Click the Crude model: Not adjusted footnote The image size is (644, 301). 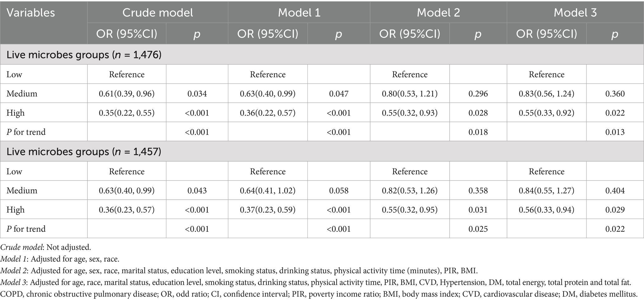(x=46, y=247)
